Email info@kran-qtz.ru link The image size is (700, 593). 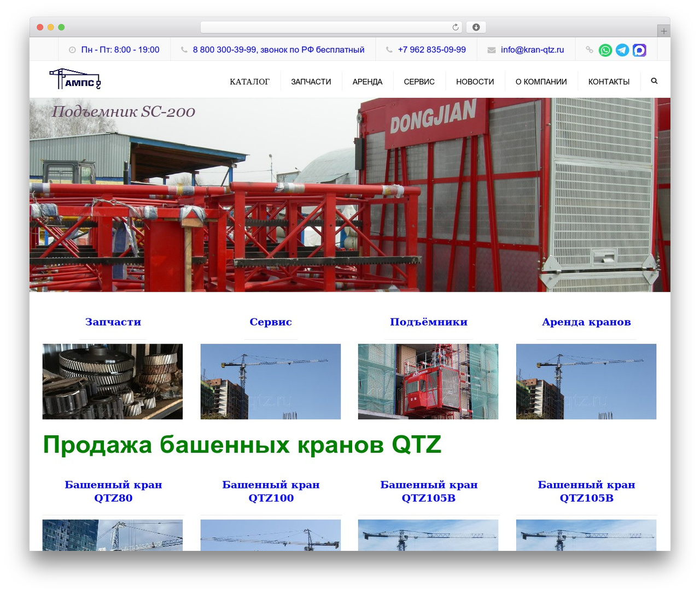[532, 50]
